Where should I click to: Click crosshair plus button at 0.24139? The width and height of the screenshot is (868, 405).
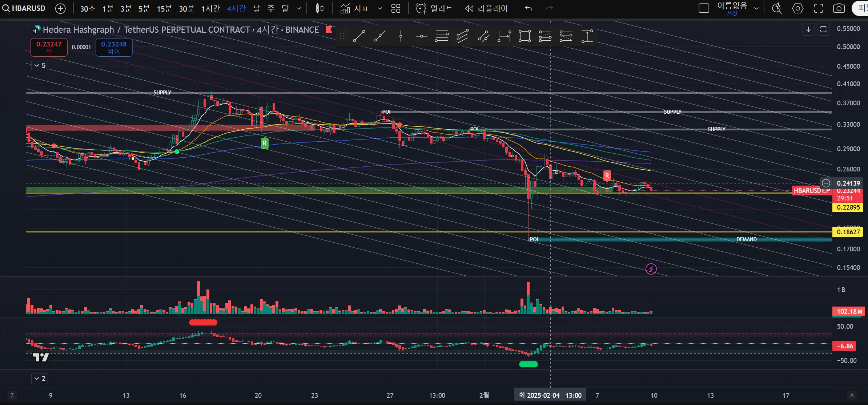(826, 183)
